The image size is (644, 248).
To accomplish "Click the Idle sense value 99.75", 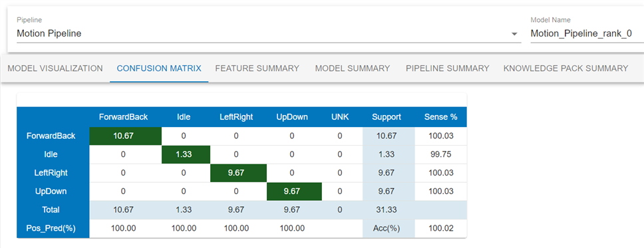I will tap(440, 154).
